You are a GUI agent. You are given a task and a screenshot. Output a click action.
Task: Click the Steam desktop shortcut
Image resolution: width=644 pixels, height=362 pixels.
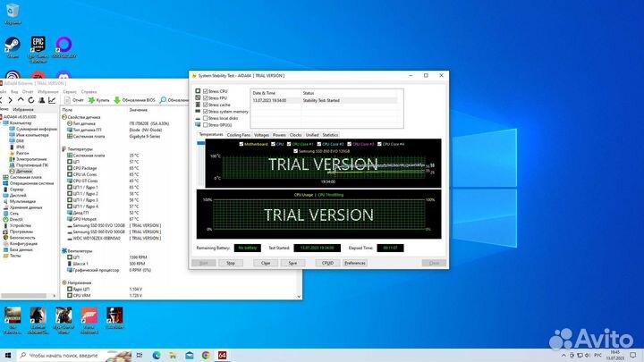coord(13,45)
